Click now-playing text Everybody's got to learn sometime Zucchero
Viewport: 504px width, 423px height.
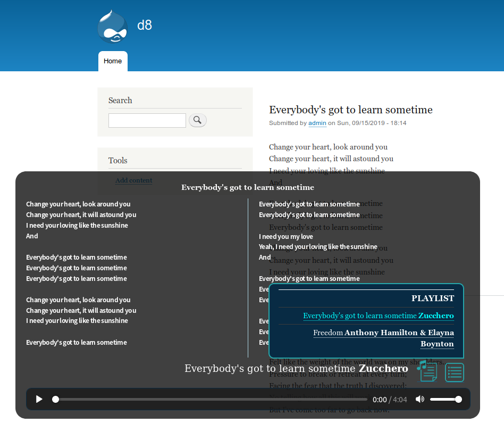pos(296,368)
